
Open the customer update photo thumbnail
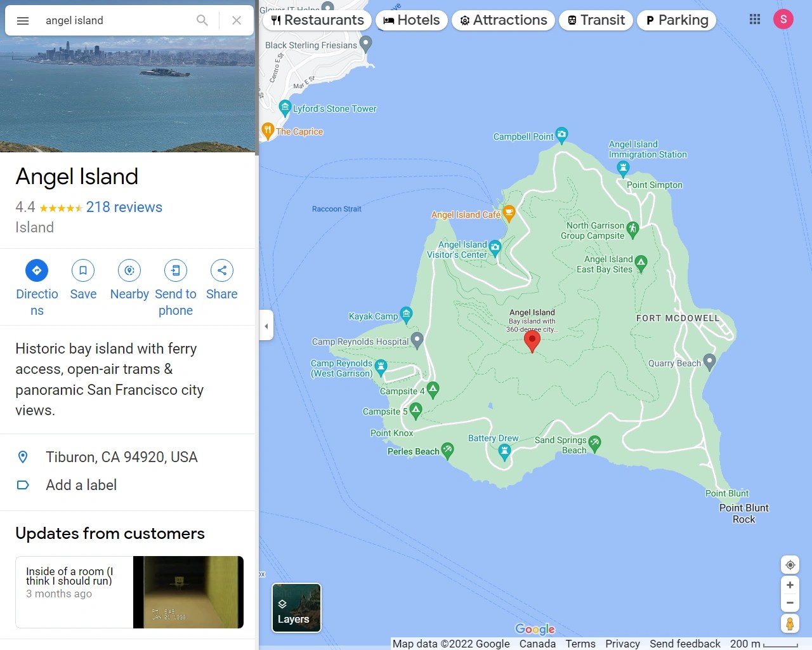click(188, 592)
